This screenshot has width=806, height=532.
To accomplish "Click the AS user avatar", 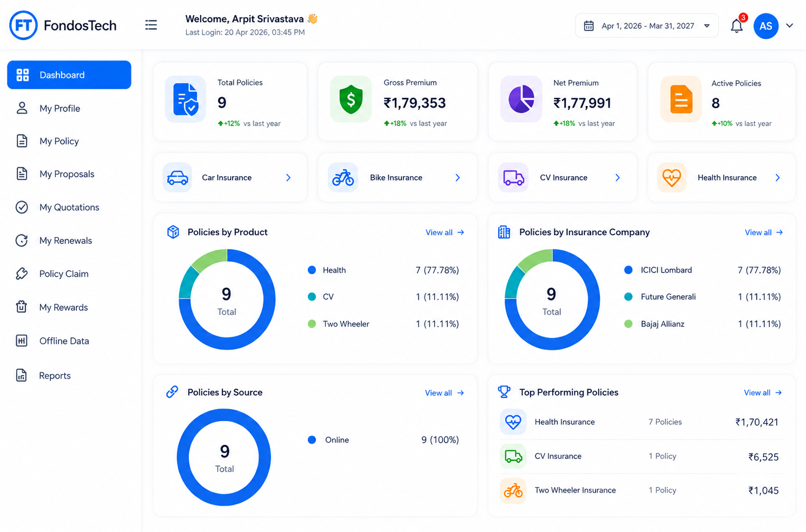I will 765,26.
